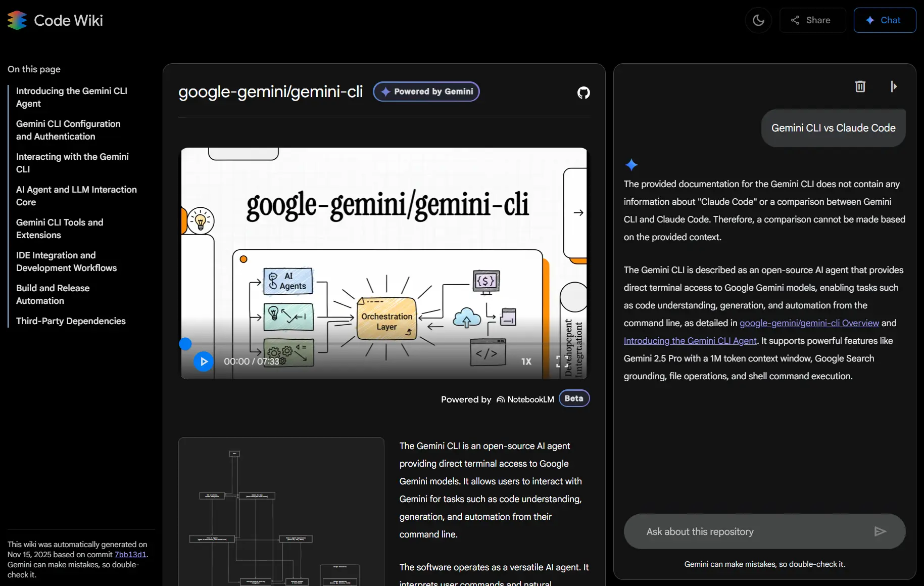Jump to Third-Party Dependencies section
The height and width of the screenshot is (586, 924).
(x=71, y=321)
